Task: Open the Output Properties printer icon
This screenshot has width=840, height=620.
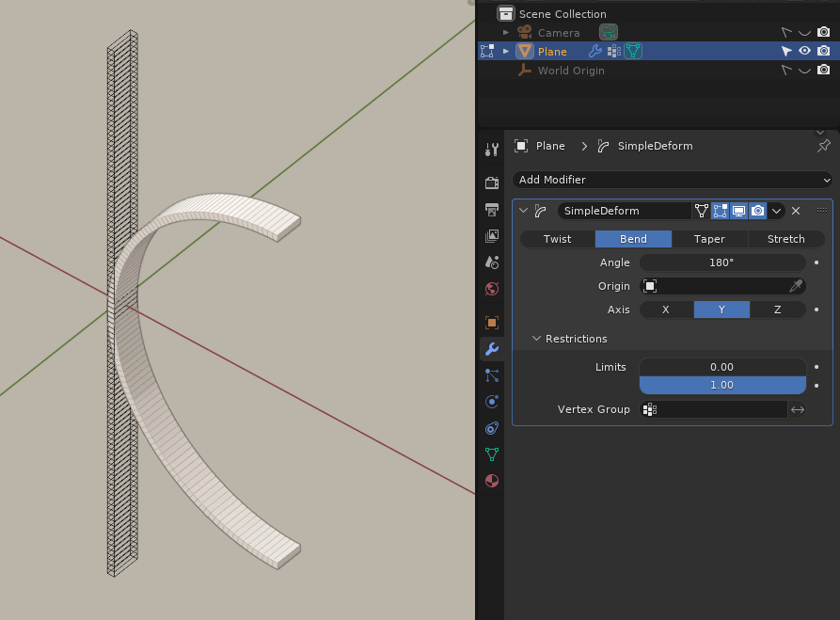Action: point(491,210)
